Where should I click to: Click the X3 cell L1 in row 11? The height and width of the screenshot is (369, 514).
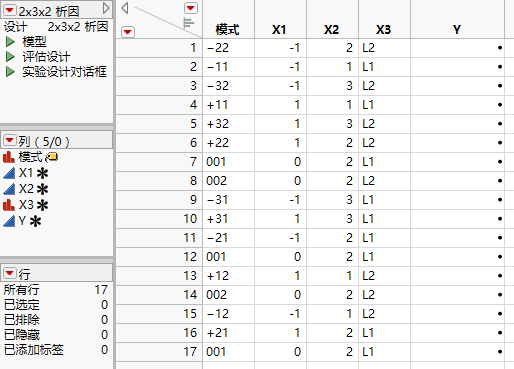click(384, 238)
